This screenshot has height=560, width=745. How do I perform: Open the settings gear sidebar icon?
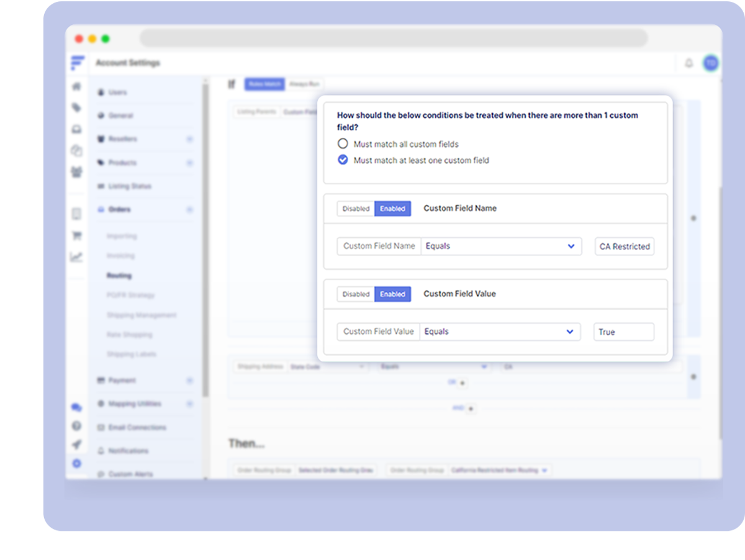(x=76, y=463)
